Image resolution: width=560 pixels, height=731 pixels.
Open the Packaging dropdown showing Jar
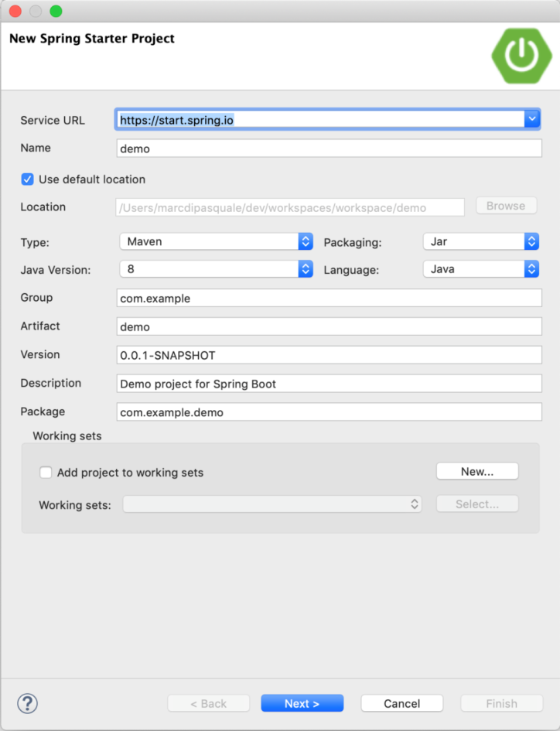tap(480, 241)
